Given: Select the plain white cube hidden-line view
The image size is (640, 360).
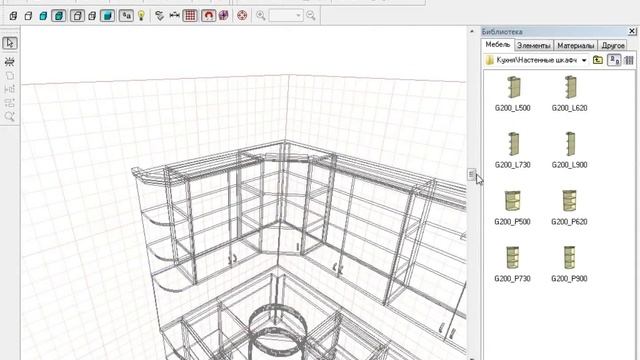Looking at the screenshot, I should 28,16.
